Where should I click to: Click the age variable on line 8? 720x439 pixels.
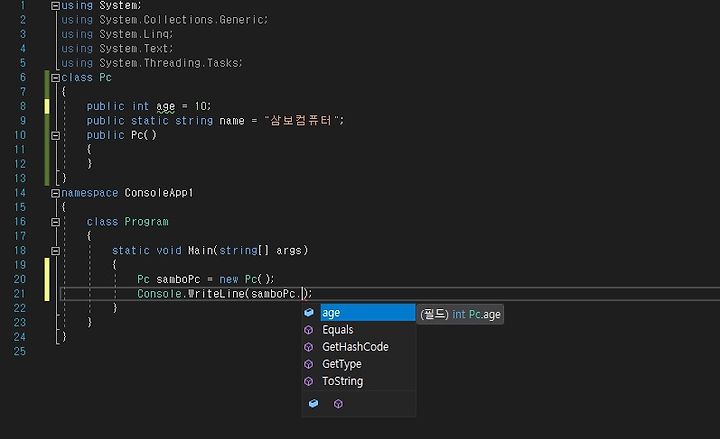165,107
